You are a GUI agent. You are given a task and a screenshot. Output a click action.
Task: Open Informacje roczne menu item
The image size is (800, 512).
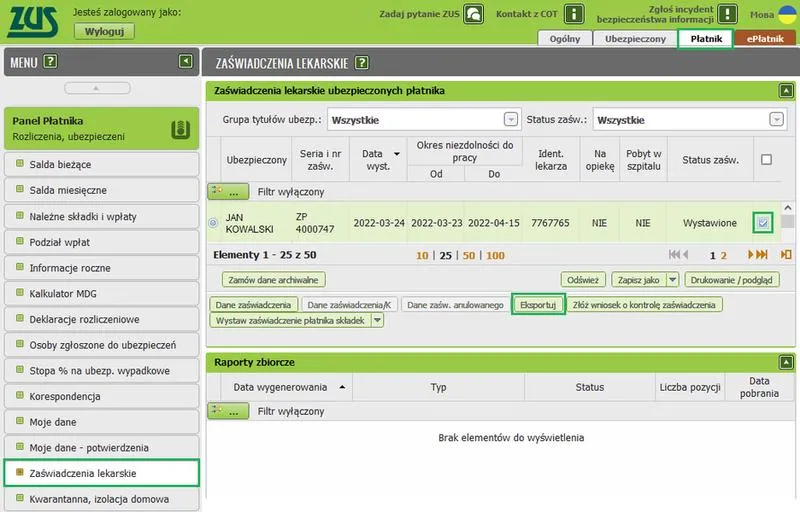tap(102, 268)
